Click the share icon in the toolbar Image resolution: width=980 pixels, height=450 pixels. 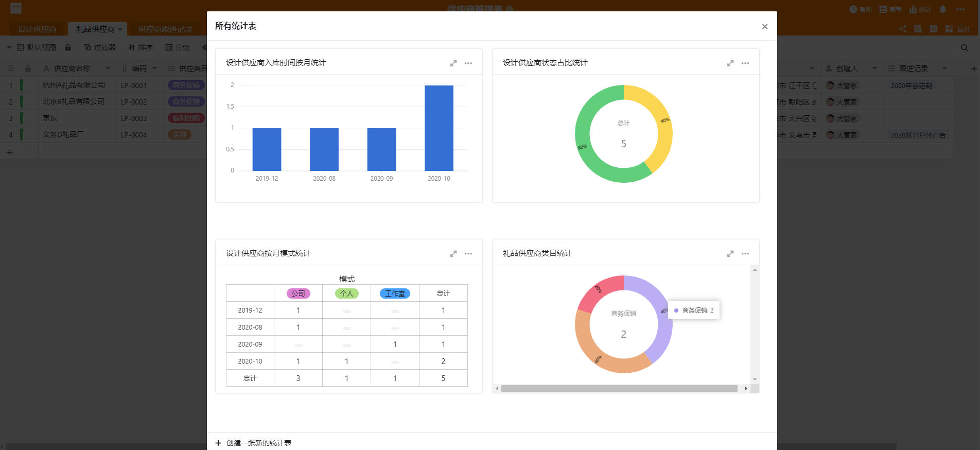(903, 29)
